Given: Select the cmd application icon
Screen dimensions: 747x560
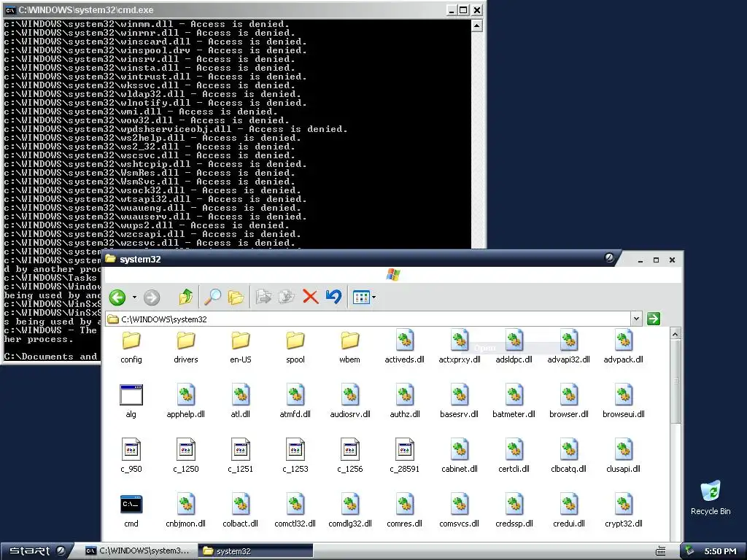Looking at the screenshot, I should [x=131, y=511].
